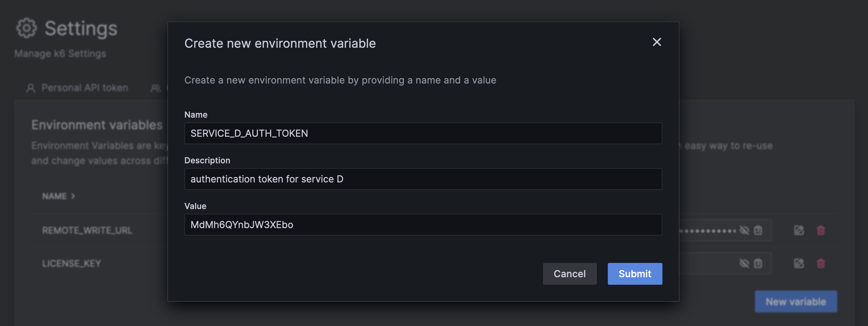Place cursor in the Value field
Viewport: 868px width, 326px height.
(x=423, y=225)
